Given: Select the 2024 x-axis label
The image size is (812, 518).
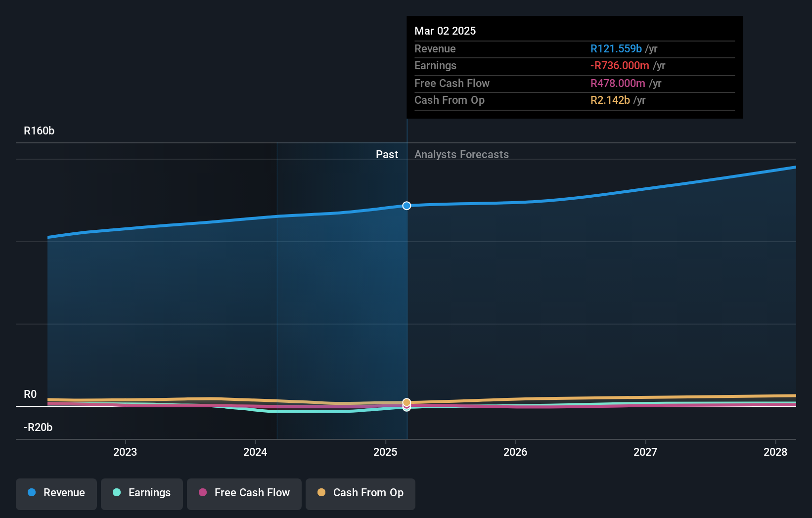Looking at the screenshot, I should coord(255,452).
